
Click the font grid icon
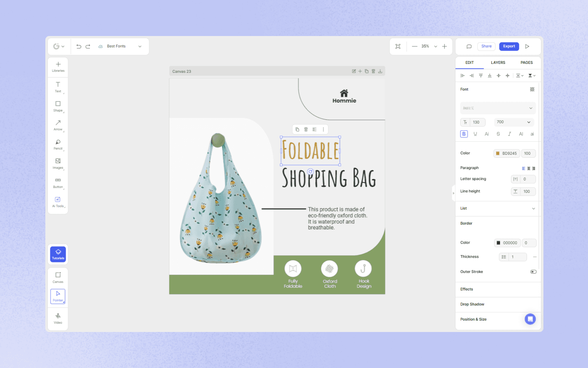[532, 89]
